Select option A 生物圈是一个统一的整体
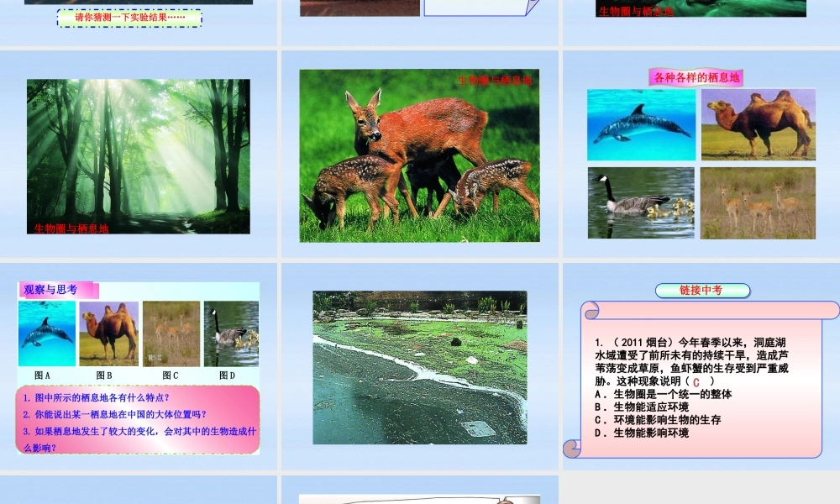The width and height of the screenshot is (840, 504). (x=664, y=394)
